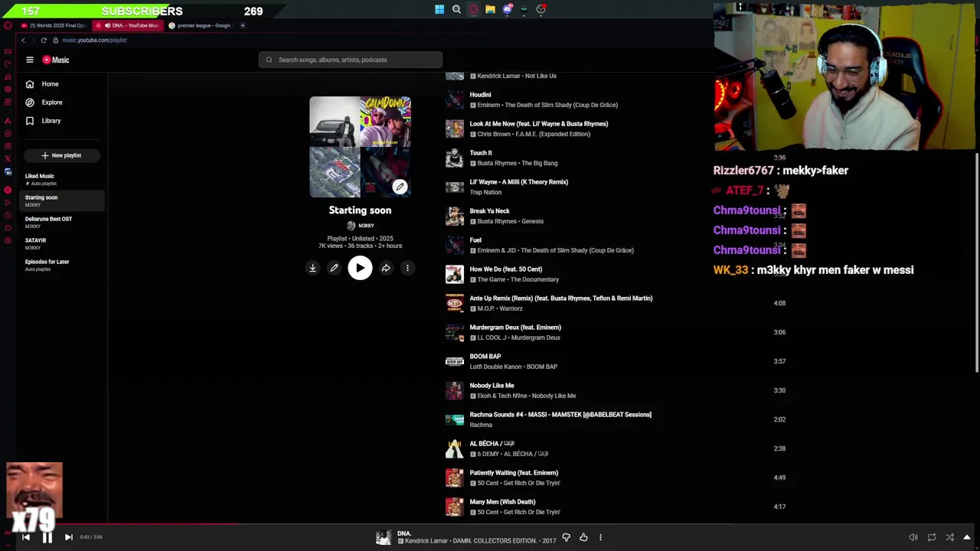The image size is (980, 551).
Task: Go back in browser
Action: [x=23, y=40]
